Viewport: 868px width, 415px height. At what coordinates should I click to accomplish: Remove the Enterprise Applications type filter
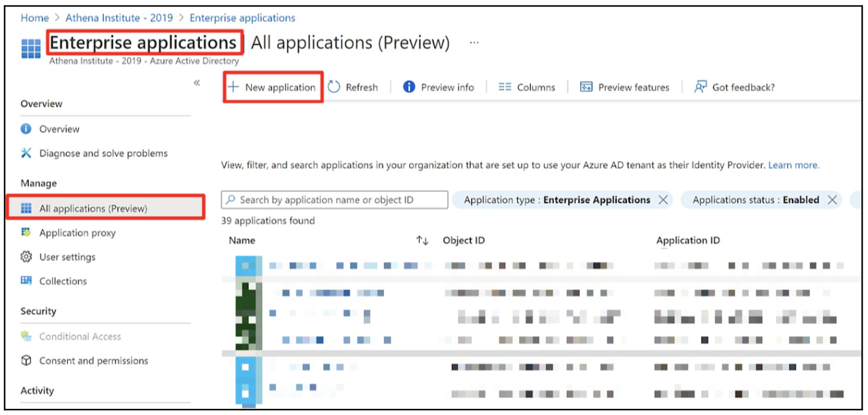coord(663,200)
